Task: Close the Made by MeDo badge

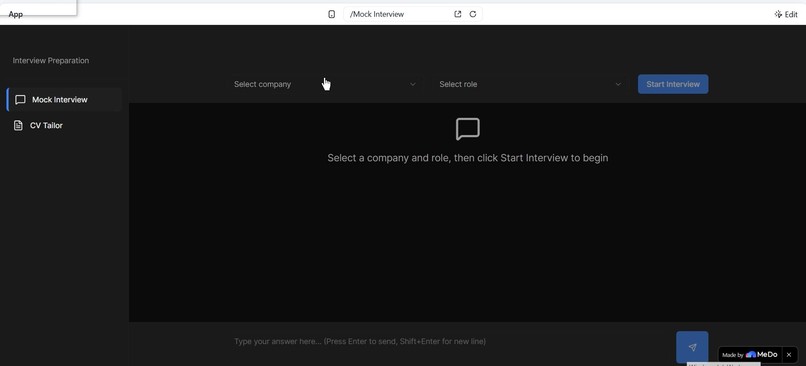Action: [789, 355]
